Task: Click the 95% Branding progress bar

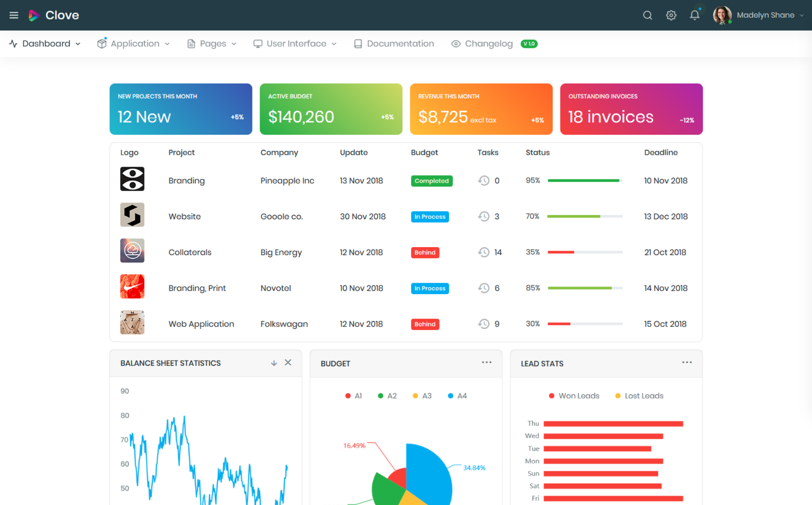Action: point(585,181)
